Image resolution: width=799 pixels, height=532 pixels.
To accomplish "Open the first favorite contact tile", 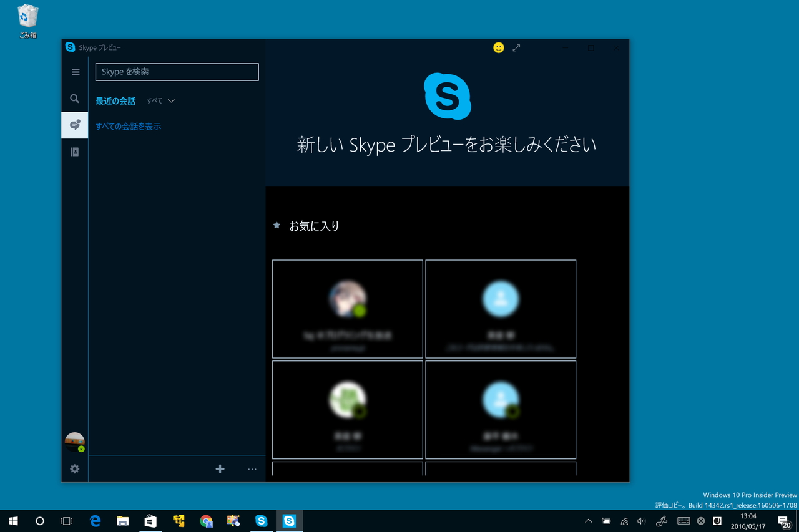I will tap(347, 309).
